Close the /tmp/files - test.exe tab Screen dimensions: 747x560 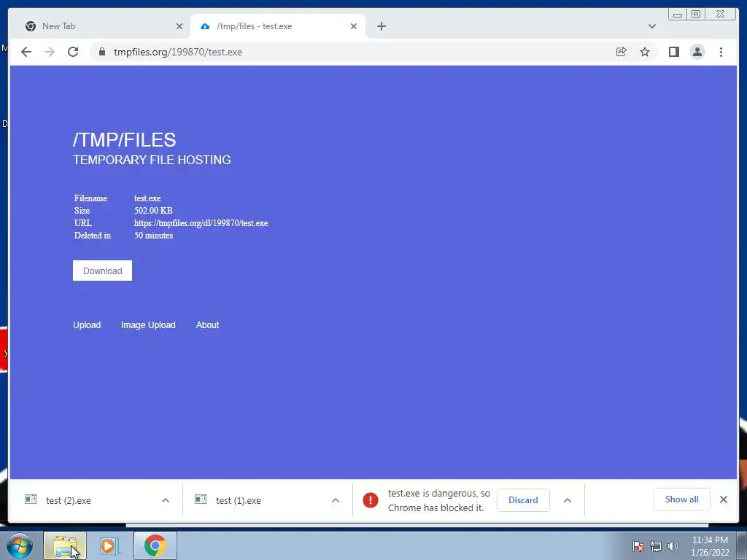coord(354,26)
